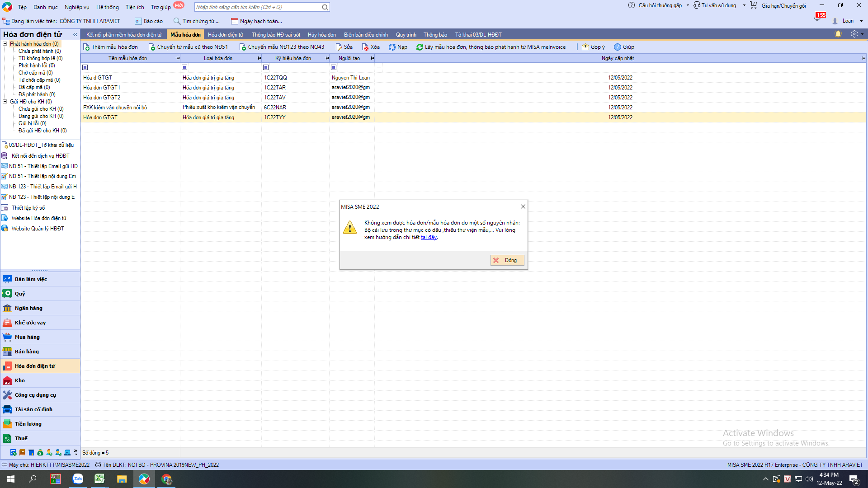
Task: Open Zalo from the Windows taskbar
Action: coord(78,479)
